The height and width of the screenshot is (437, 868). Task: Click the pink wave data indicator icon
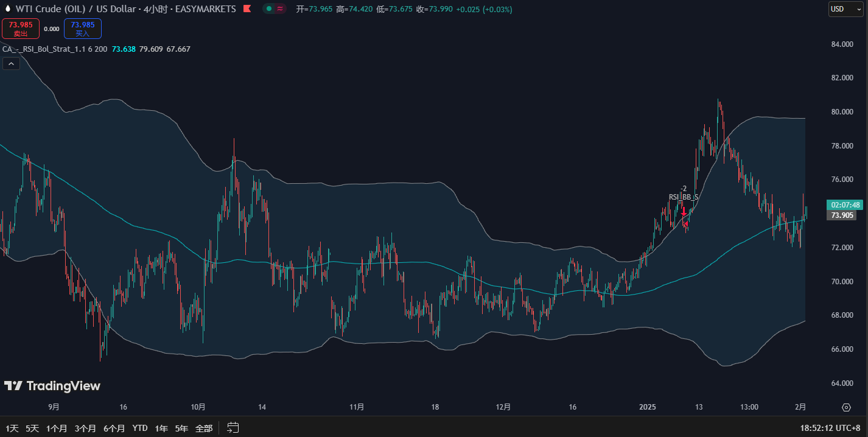tap(279, 9)
